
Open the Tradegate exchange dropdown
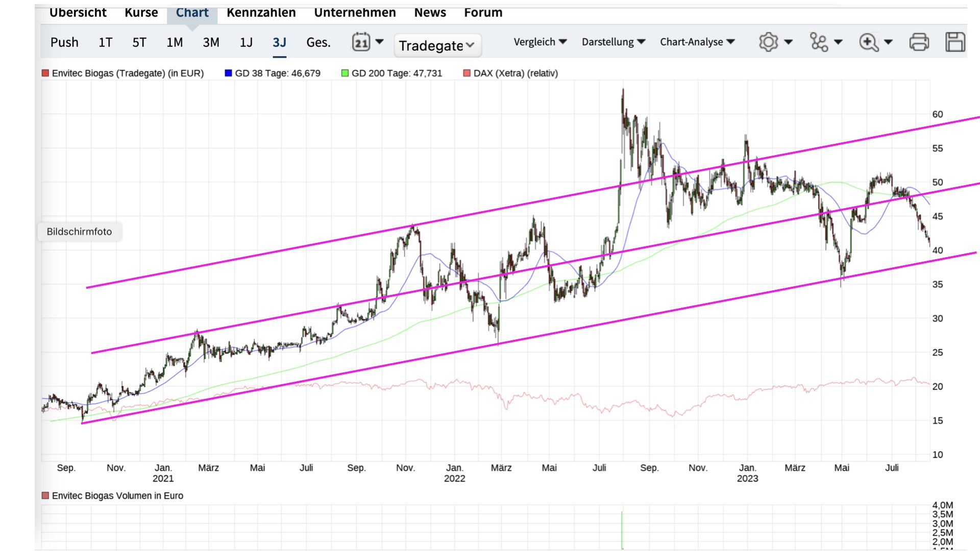pyautogui.click(x=437, y=45)
